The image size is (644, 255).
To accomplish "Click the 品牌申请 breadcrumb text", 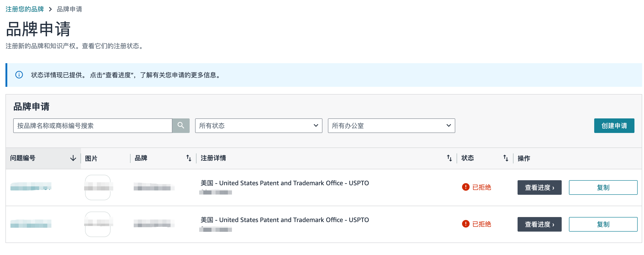I will (70, 9).
